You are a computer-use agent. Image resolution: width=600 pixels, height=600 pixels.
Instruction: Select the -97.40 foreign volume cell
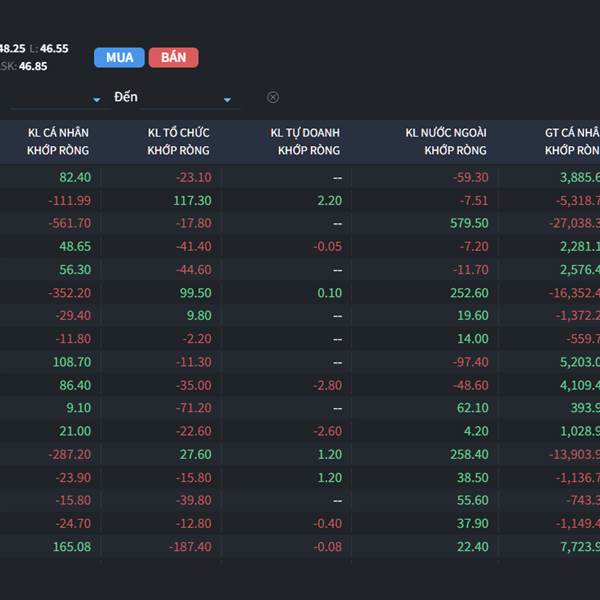(471, 362)
